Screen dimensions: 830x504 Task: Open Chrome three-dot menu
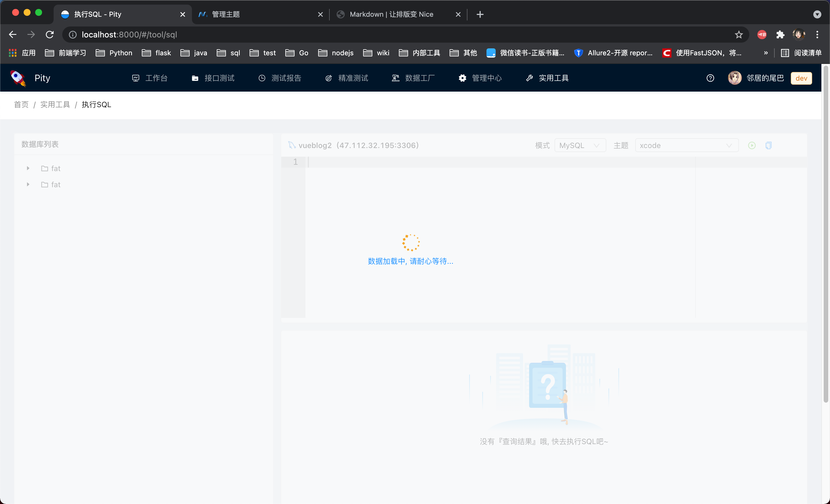817,35
